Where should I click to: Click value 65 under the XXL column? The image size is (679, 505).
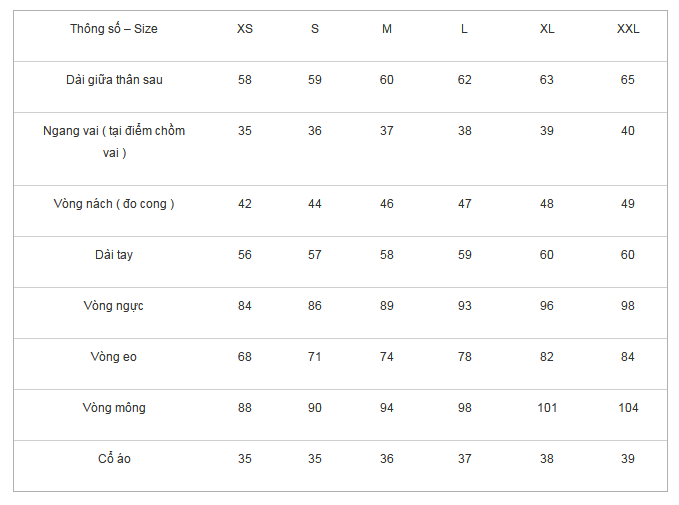628,80
